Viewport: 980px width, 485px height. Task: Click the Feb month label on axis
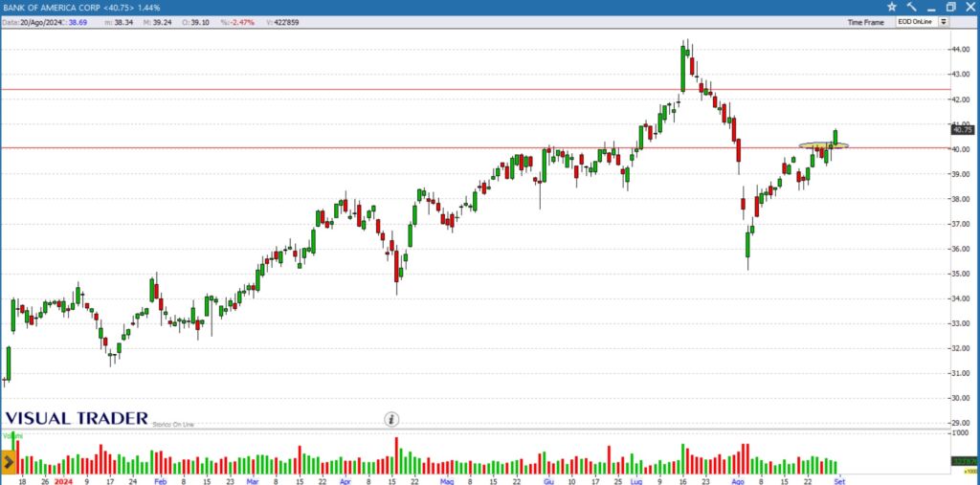pos(160,481)
